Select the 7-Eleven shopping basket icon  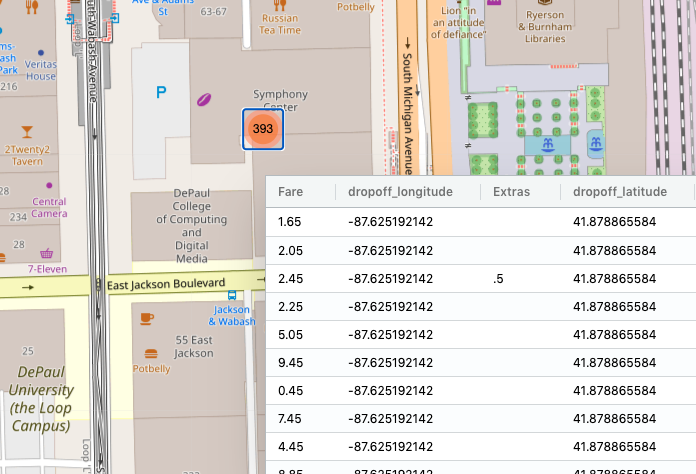(46, 254)
